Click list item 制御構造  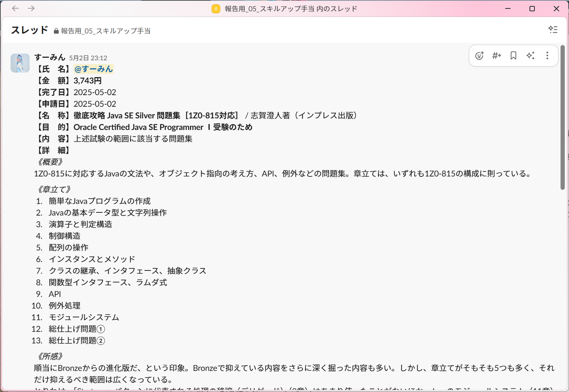coord(64,236)
